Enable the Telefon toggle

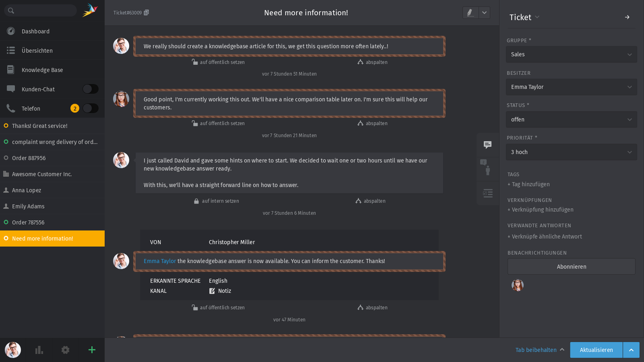click(90, 108)
